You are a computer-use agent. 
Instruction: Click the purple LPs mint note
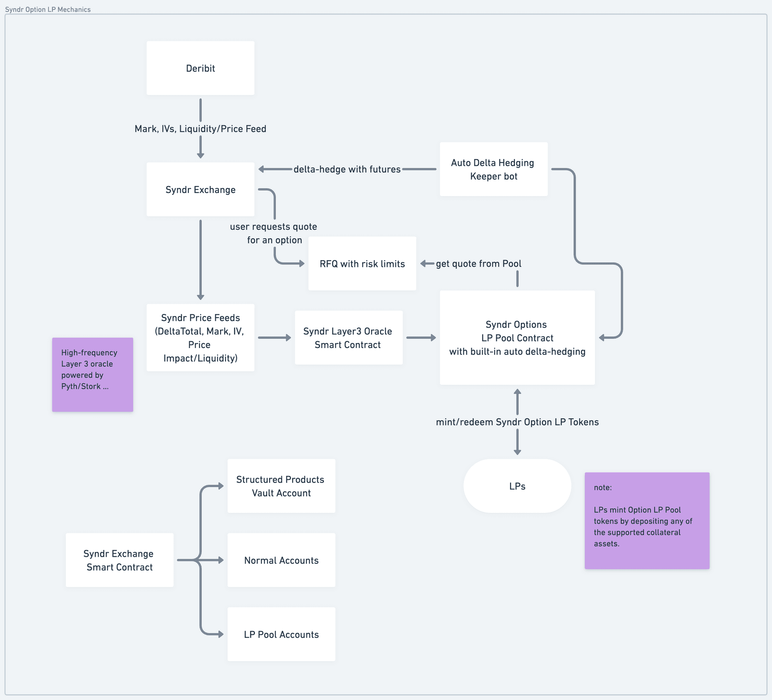pyautogui.click(x=647, y=521)
